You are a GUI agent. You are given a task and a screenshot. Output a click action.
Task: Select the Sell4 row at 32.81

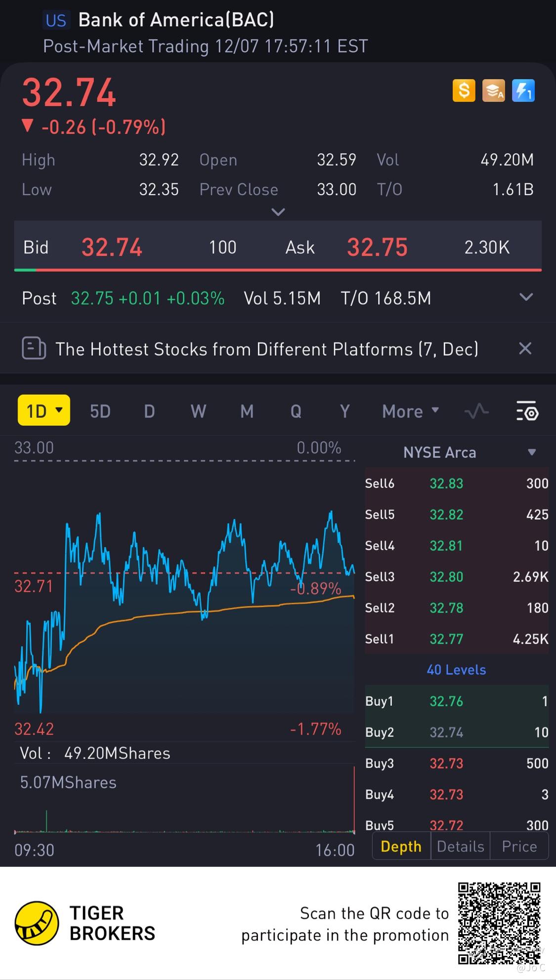(x=457, y=545)
